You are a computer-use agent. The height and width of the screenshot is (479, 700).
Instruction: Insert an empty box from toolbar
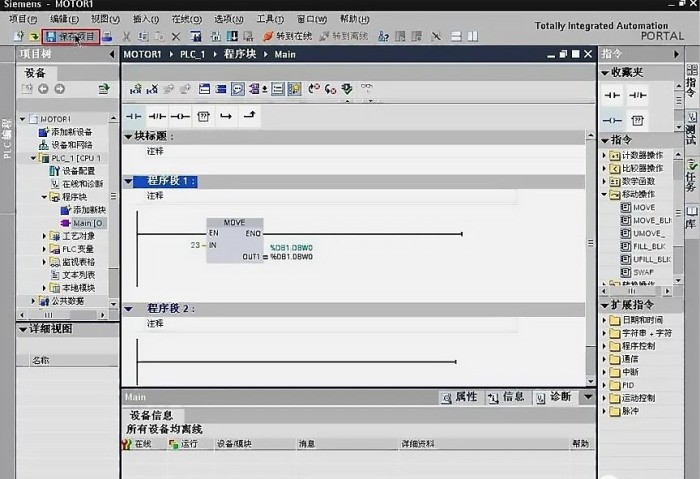pos(204,117)
